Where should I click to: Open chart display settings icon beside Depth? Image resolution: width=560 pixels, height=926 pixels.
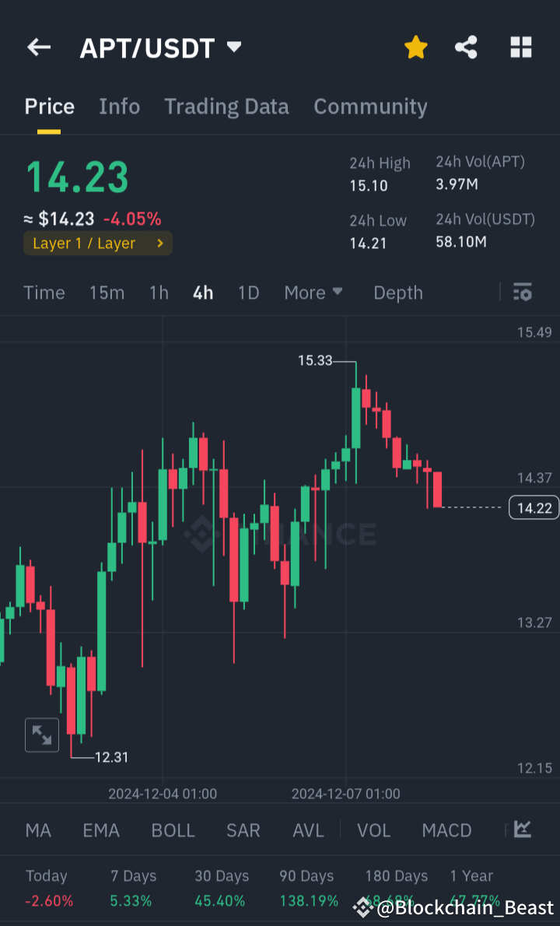pos(522,293)
